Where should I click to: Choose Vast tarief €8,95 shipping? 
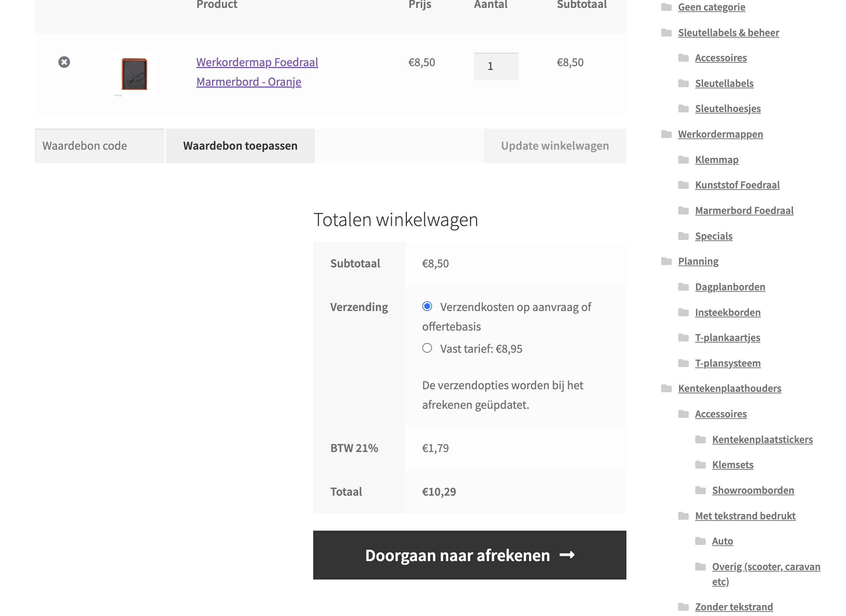(427, 348)
